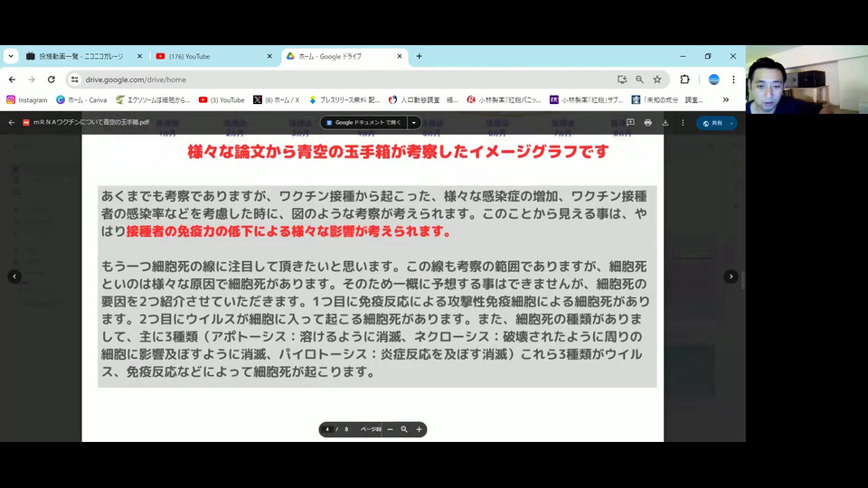Close the (176) YouTube tab

tap(269, 56)
